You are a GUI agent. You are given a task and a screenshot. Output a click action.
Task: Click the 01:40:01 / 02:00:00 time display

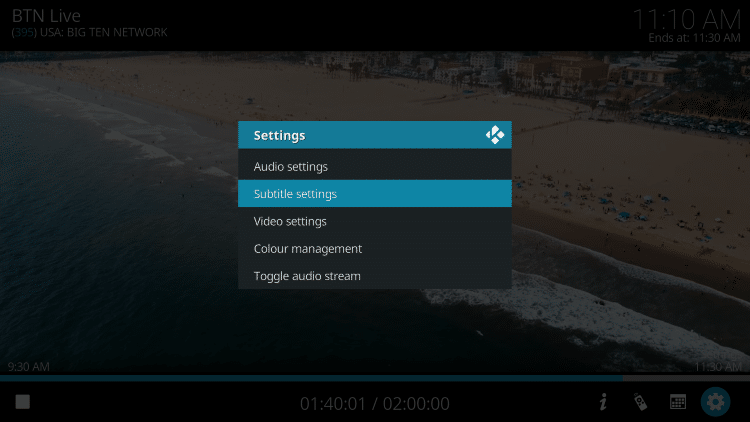coord(375,404)
